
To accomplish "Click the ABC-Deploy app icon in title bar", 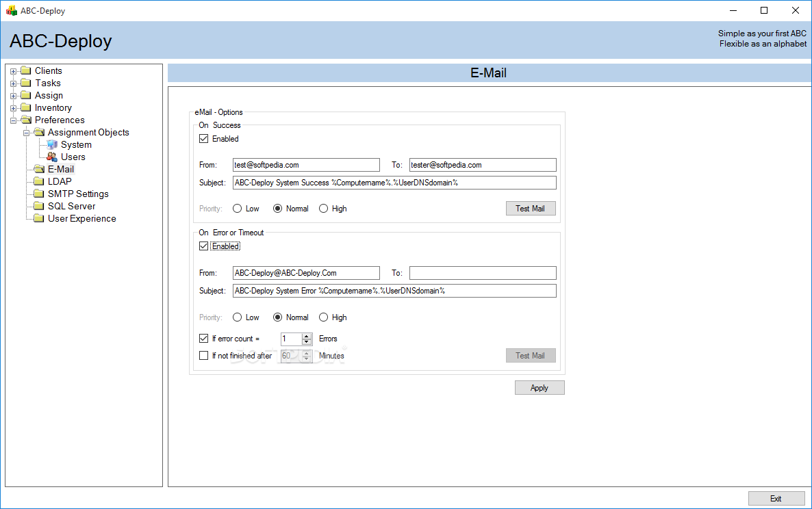I will 12,10.
